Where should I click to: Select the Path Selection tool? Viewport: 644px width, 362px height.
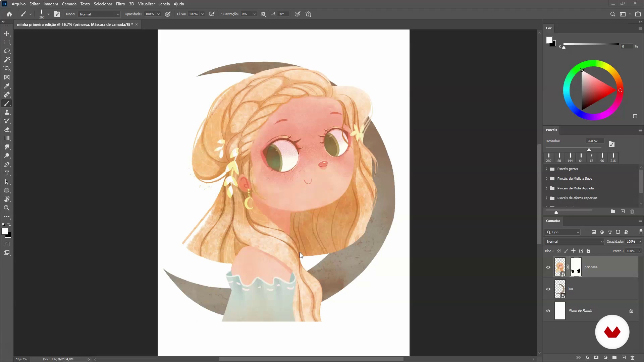[x=7, y=182]
